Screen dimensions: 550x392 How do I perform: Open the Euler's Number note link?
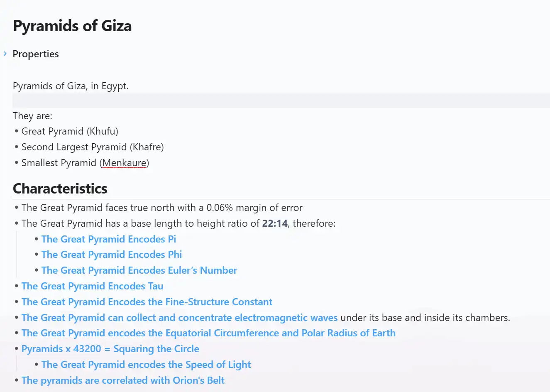pos(139,270)
